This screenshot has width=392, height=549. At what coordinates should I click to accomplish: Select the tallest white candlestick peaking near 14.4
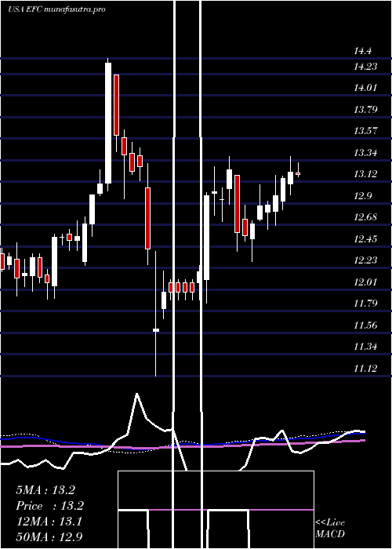108,123
